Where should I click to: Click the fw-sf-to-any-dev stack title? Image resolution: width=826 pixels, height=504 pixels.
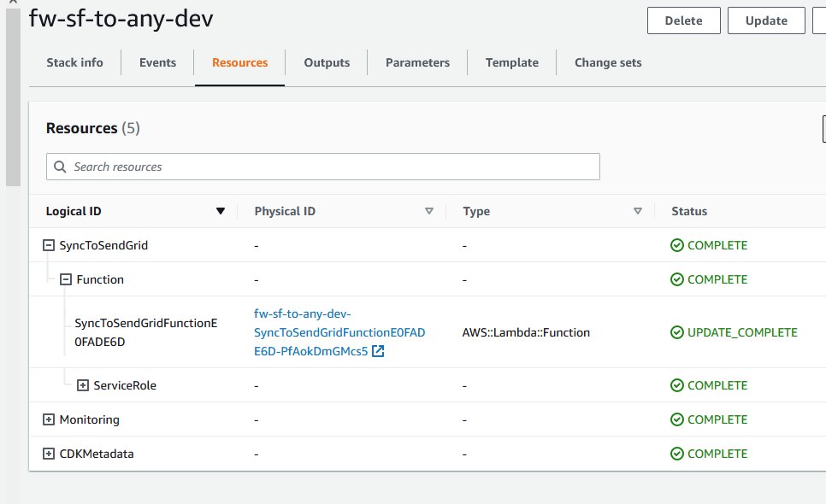point(121,19)
